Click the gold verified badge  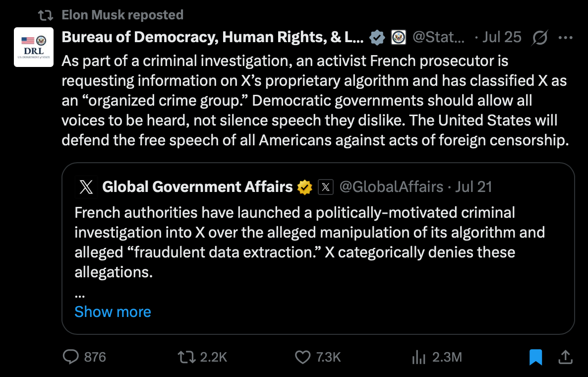click(x=304, y=187)
